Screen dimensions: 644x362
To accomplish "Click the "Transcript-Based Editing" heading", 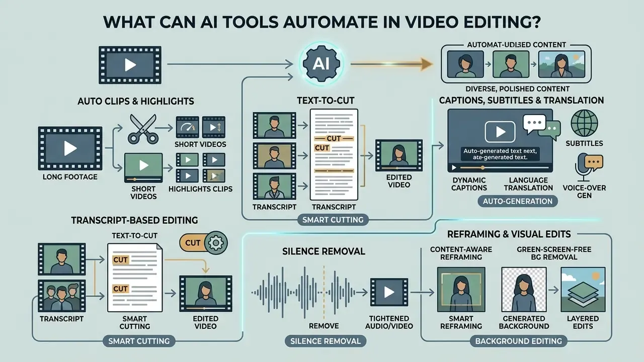I will pos(134,220).
